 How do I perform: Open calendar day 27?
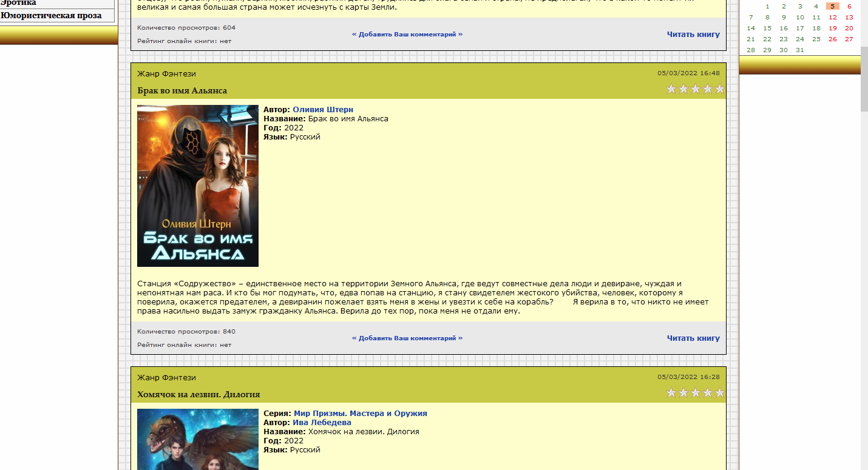click(849, 39)
